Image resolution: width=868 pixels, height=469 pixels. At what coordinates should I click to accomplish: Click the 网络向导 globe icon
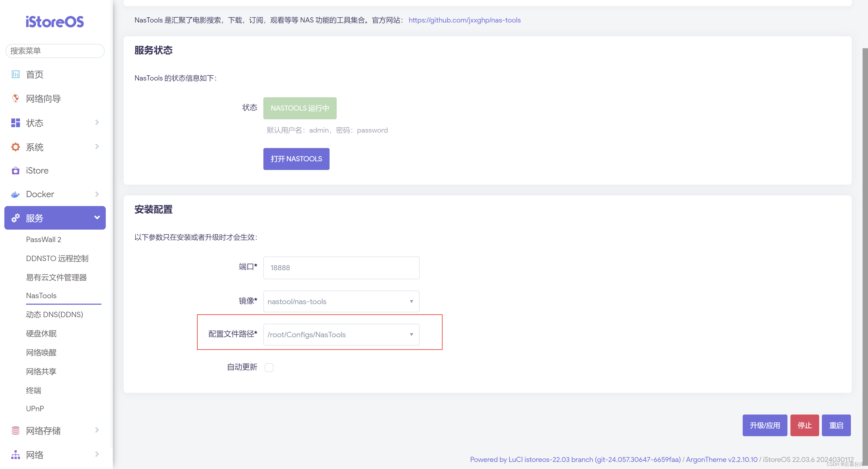click(x=15, y=98)
